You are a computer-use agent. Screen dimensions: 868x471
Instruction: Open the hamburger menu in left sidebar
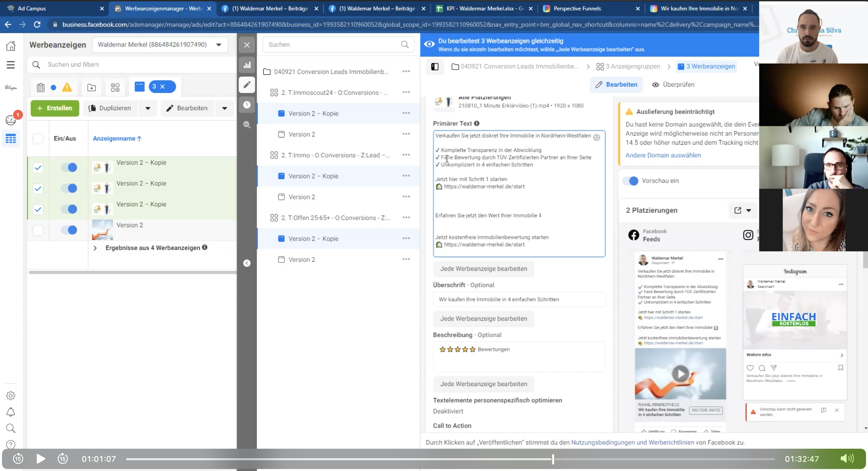(x=11, y=65)
